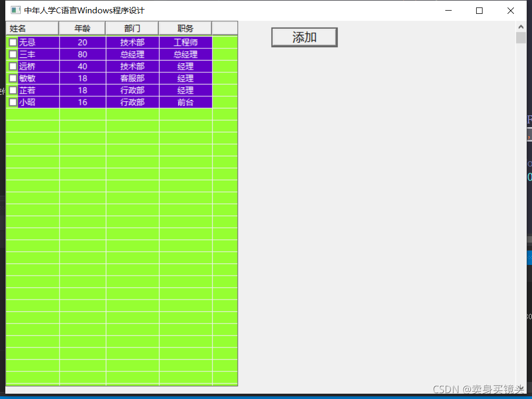
Task: Maximize the 中年人学C语言 window
Action: coord(479,11)
